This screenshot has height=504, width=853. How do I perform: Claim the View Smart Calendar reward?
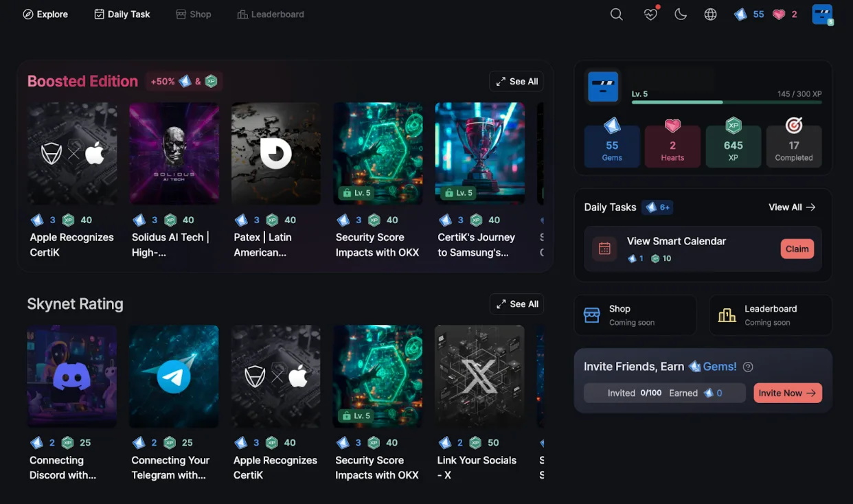pos(797,249)
